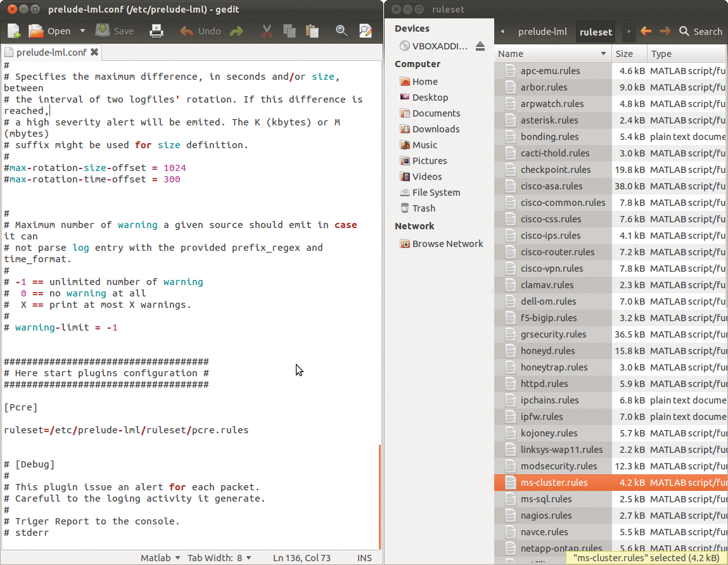Screen dimensions: 728x565
Task: Select cisco-asa.rules file
Action: [611, 186]
